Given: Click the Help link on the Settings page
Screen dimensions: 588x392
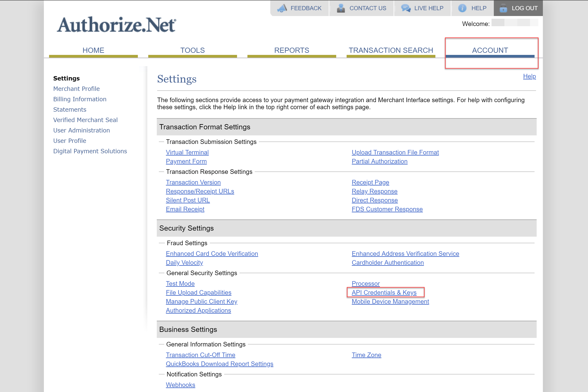Looking at the screenshot, I should coord(529,76).
